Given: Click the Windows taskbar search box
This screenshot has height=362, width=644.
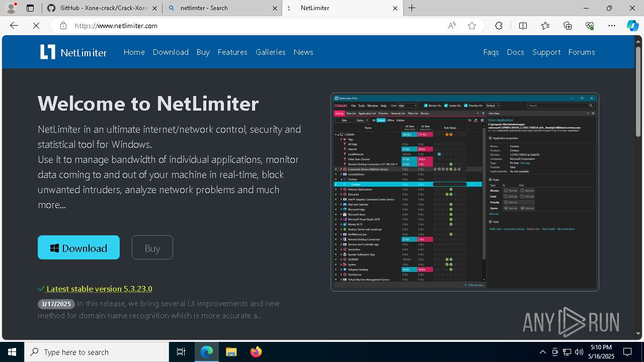Looking at the screenshot, I should click(x=97, y=352).
